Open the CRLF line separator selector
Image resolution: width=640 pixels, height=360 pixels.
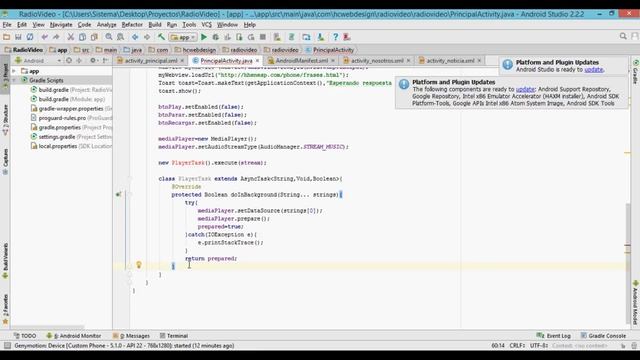[517, 346]
